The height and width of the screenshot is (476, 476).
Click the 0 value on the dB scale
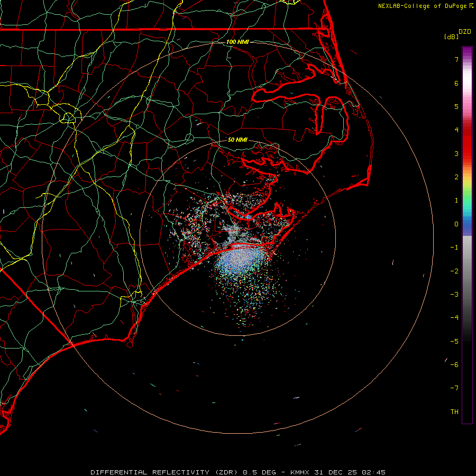point(456,224)
